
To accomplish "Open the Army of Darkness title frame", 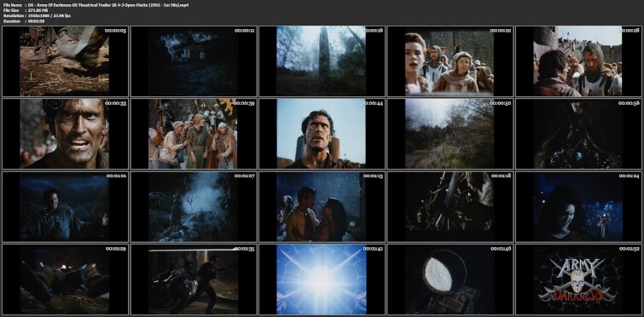I will click(x=578, y=280).
